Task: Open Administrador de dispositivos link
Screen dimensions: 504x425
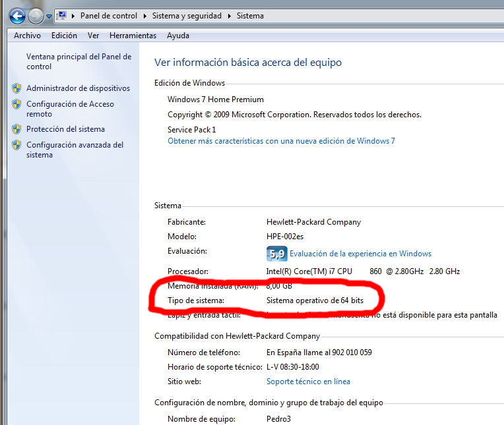Action: point(78,88)
